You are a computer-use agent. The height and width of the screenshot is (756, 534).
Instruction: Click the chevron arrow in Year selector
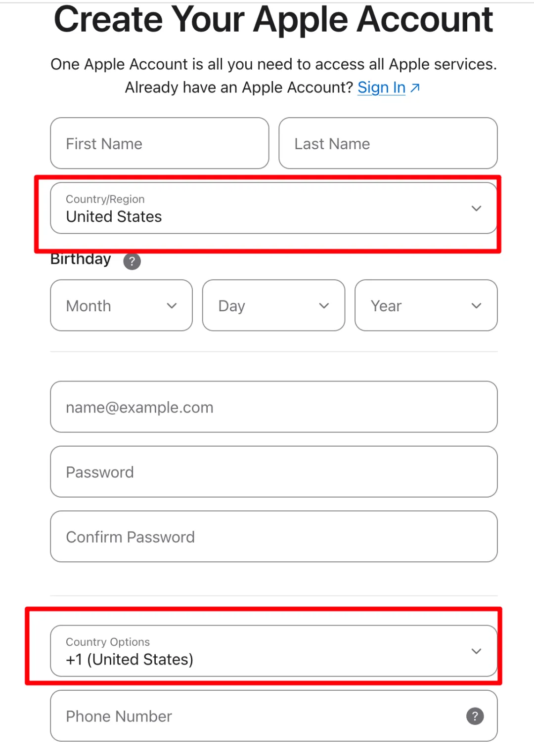476,306
